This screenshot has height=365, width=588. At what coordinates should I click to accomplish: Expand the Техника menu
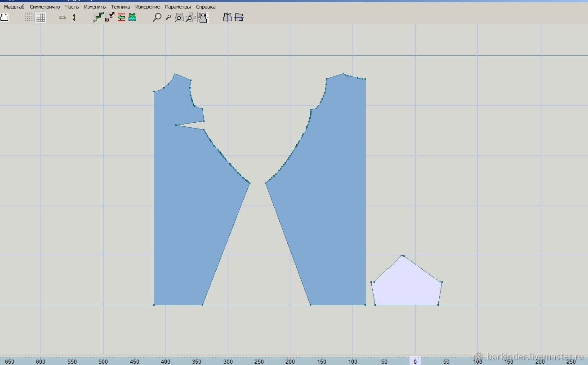120,7
